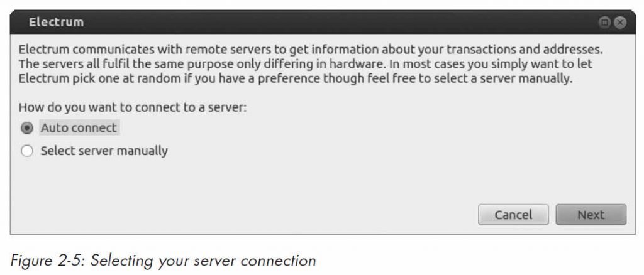Close the Electrum dialog via X icon
This screenshot has width=644, height=275.
click(620, 23)
